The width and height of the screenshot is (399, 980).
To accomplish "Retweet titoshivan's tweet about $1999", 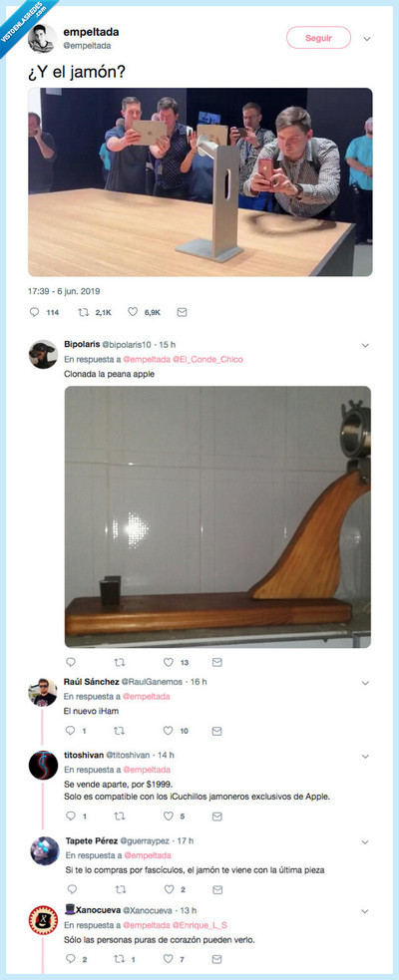I will [x=120, y=817].
